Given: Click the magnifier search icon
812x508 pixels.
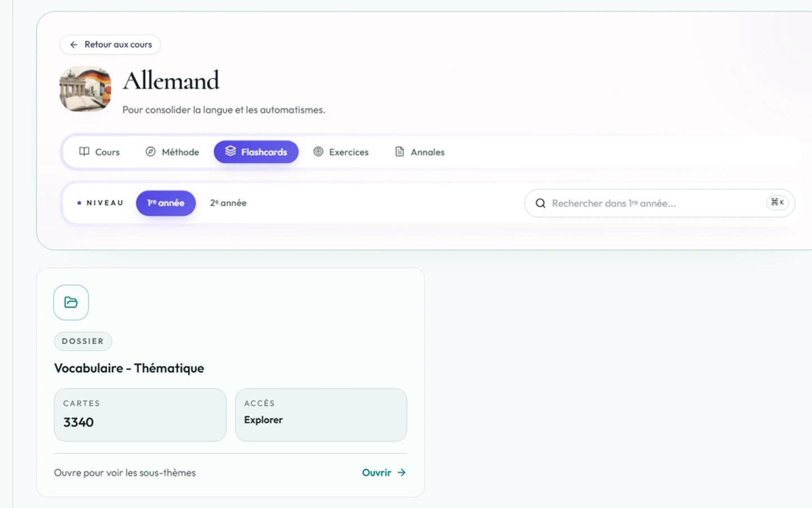Looking at the screenshot, I should coord(540,203).
